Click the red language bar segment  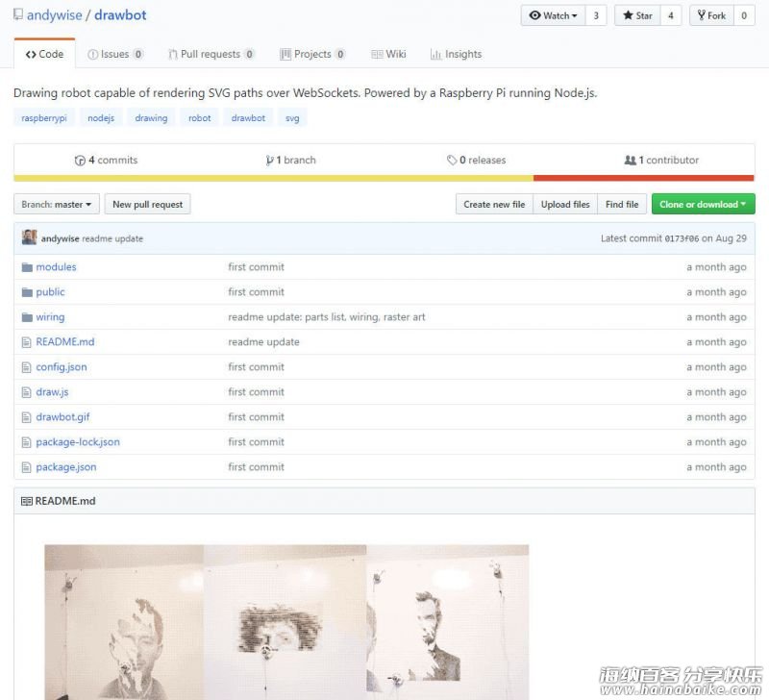pos(644,178)
